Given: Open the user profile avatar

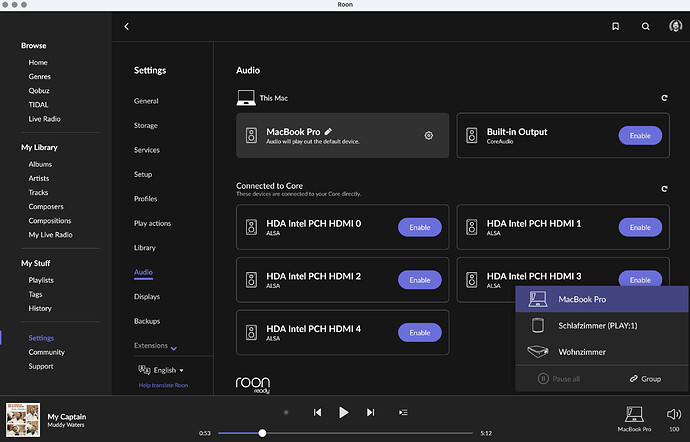Looking at the screenshot, I should (x=675, y=26).
